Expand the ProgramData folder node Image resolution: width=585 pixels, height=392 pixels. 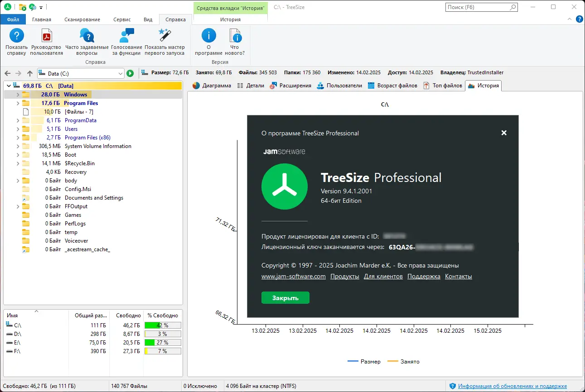tap(18, 120)
